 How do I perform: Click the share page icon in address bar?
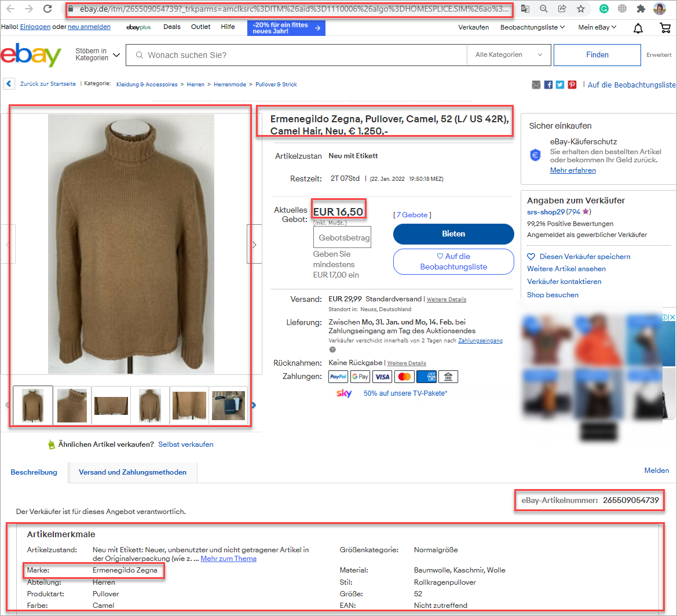tap(562, 9)
